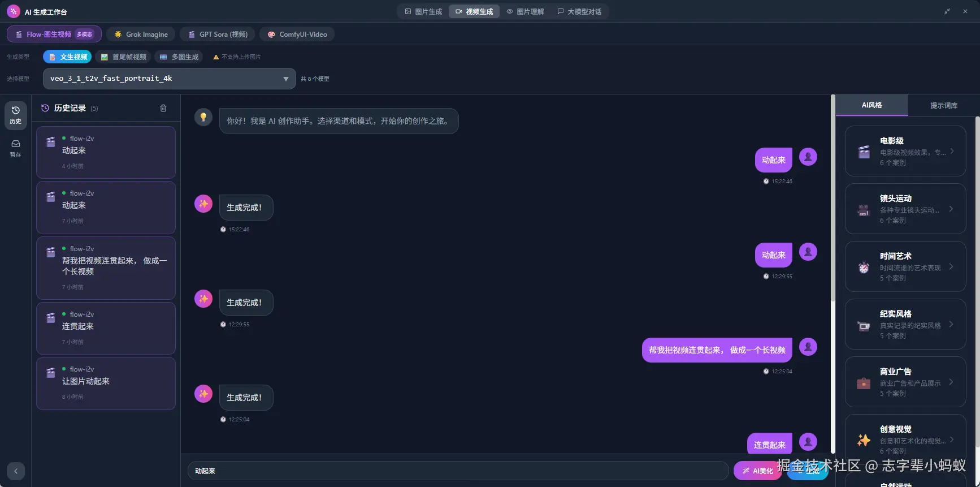This screenshot has width=980, height=487.
Task: Click the user avatar beside 连贯起来 message
Action: (808, 442)
